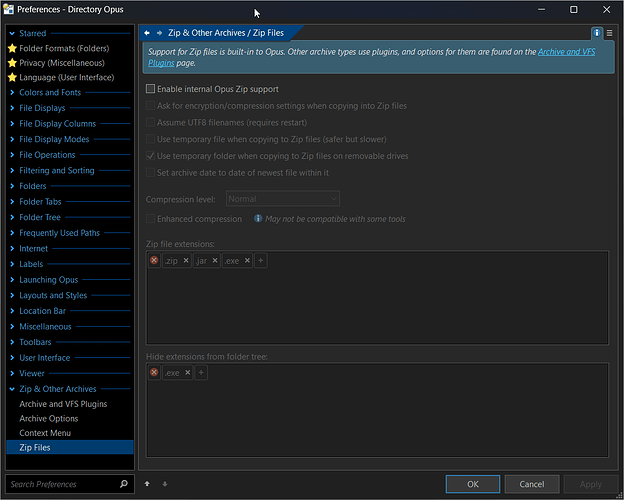Collapse Zip & Other Archives category
624x500 pixels.
coord(12,389)
